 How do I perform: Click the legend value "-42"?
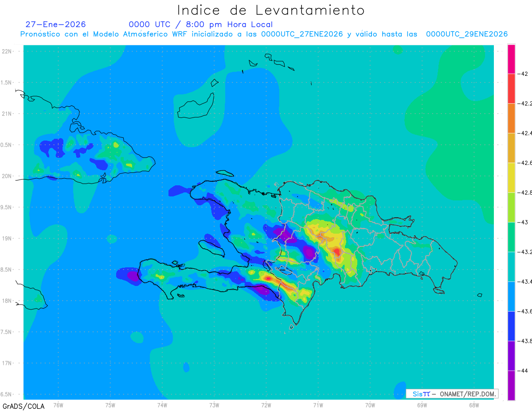524,74
